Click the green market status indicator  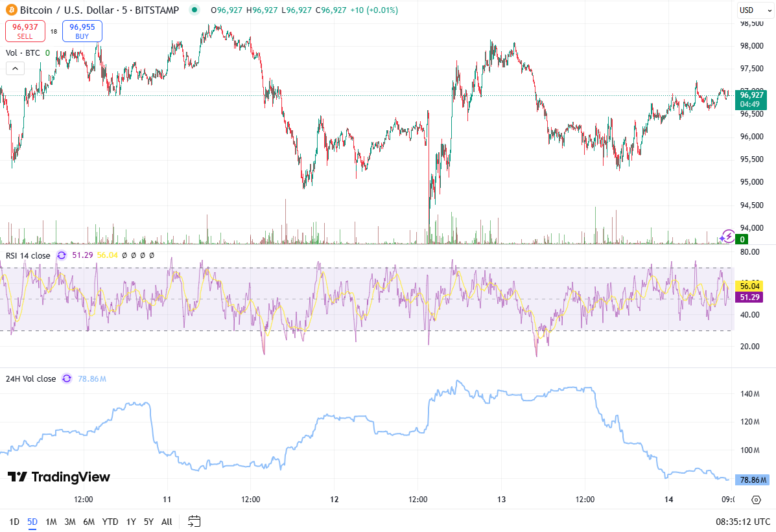click(194, 10)
